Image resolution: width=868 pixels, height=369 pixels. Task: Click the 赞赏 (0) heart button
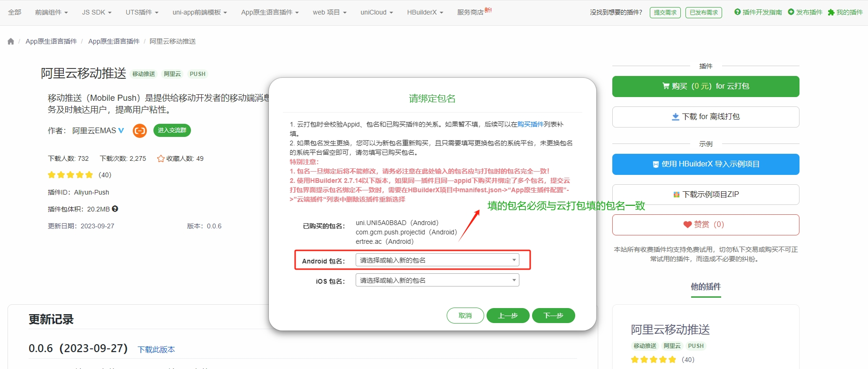706,225
